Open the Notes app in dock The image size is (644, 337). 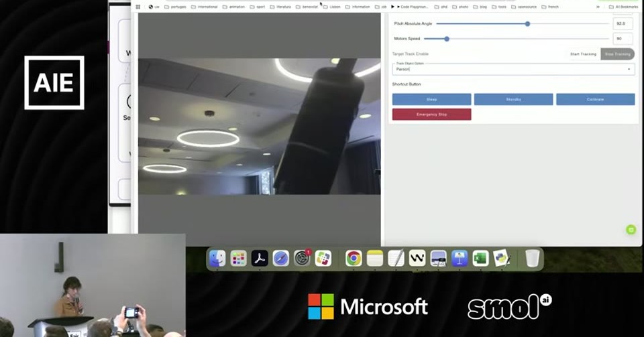pos(374,259)
